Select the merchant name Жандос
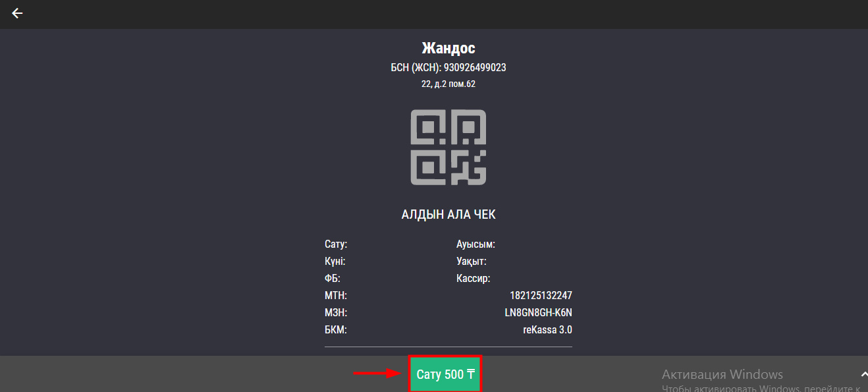 pyautogui.click(x=448, y=48)
